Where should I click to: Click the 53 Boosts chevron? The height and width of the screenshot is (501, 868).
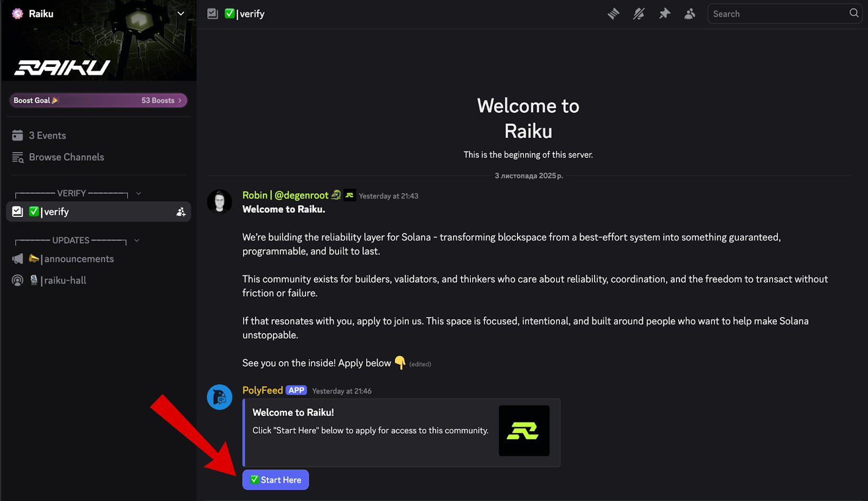click(180, 100)
